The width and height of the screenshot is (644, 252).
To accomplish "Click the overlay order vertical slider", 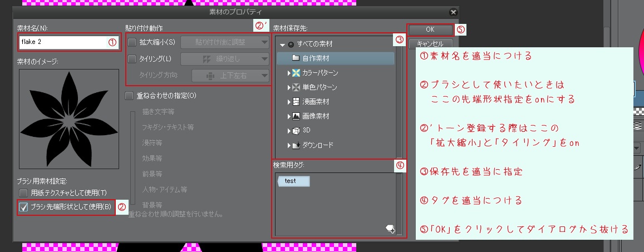I will pos(132,159).
